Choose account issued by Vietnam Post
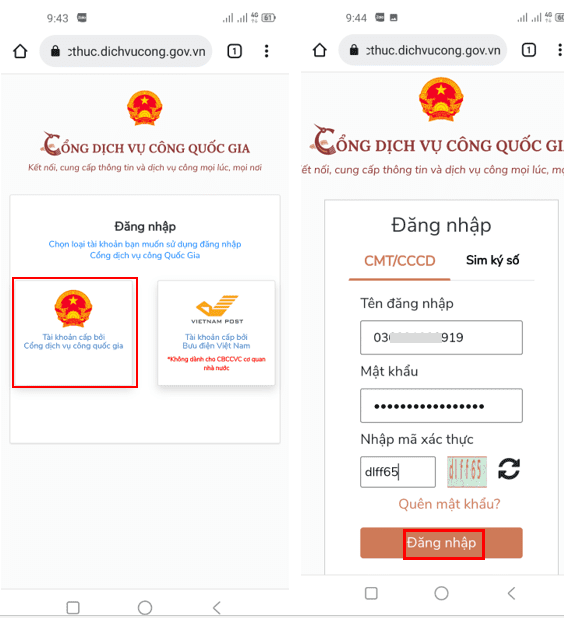This screenshot has width=564, height=618. (216, 332)
